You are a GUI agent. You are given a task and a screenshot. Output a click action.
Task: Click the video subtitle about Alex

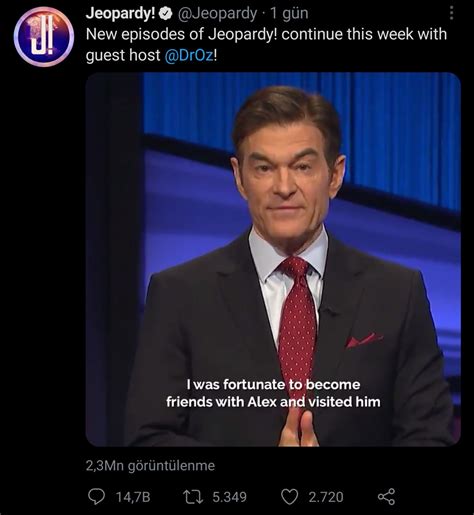(x=273, y=393)
